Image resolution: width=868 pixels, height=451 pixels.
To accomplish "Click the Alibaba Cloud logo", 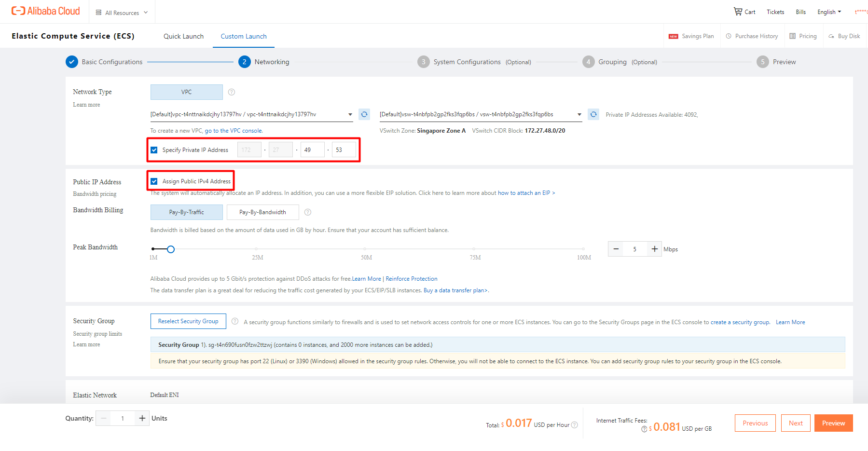I will (46, 11).
